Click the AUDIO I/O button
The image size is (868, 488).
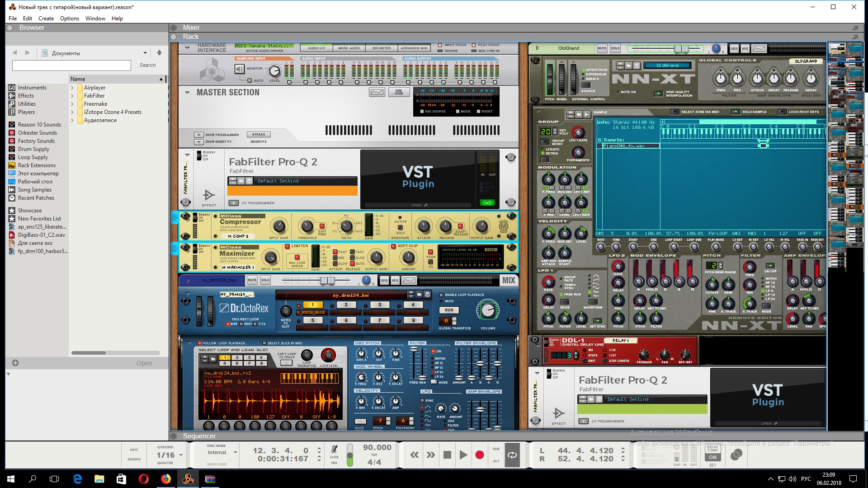point(316,48)
